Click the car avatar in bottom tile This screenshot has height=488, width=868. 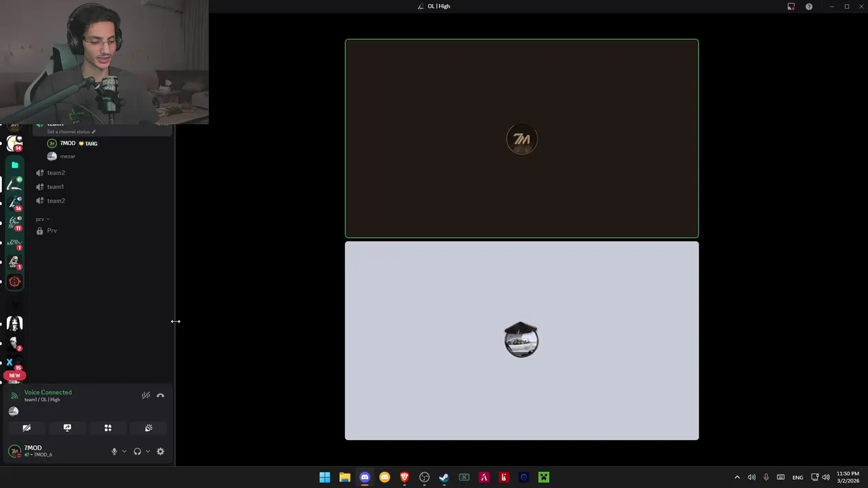[521, 340]
